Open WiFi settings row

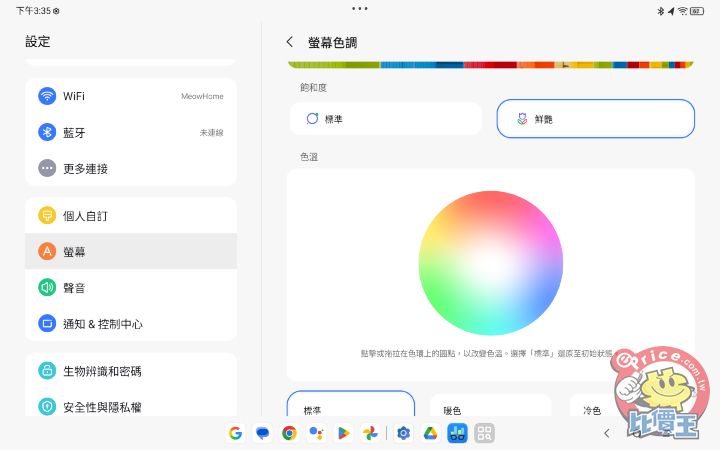pos(131,96)
